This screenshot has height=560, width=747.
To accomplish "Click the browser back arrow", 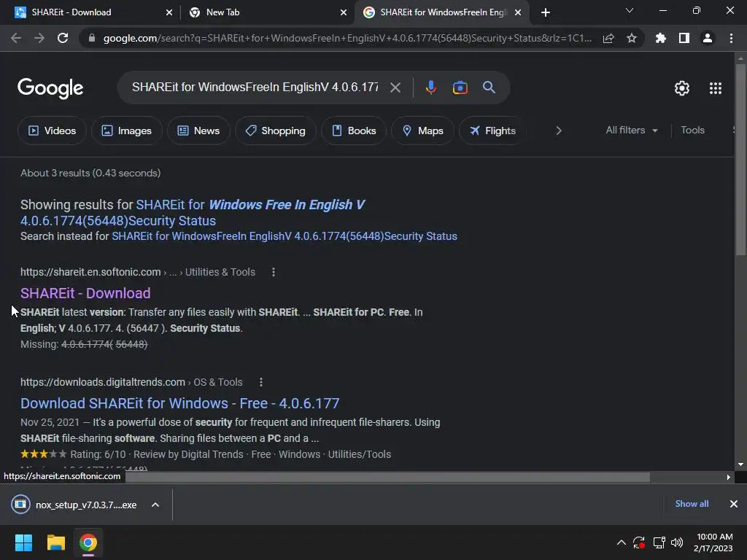I will [x=16, y=38].
